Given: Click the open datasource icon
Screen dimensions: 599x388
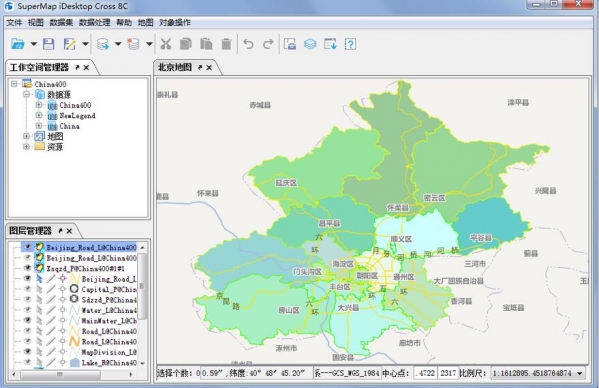Looking at the screenshot, I should tap(102, 44).
